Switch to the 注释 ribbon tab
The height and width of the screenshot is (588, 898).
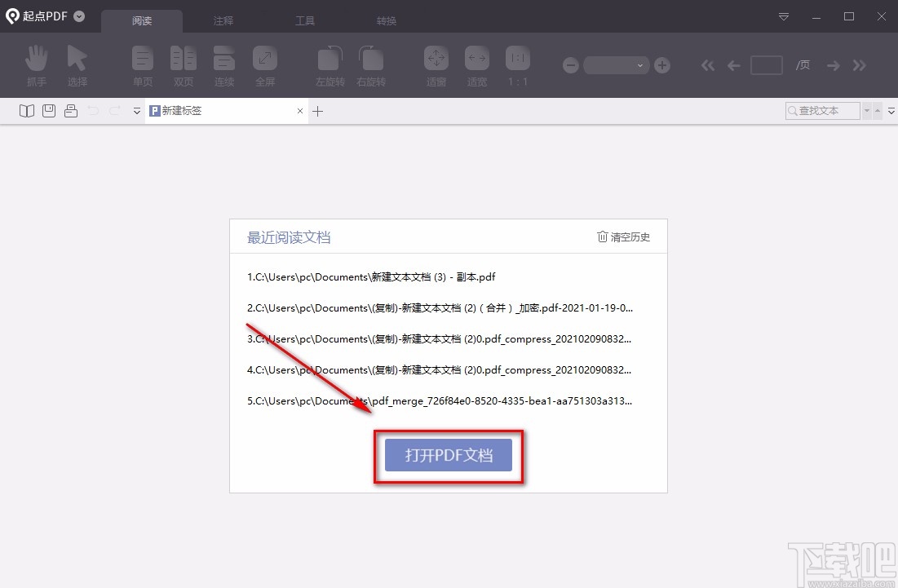tap(223, 20)
